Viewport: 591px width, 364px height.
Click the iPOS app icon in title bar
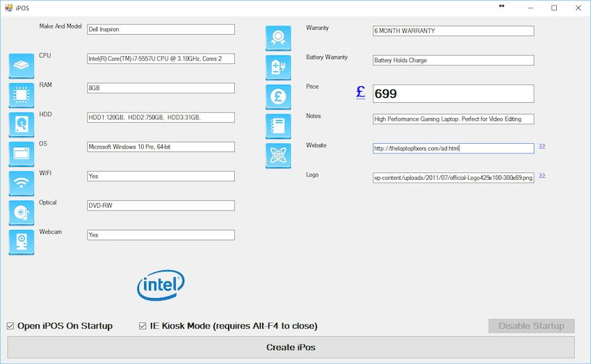(8, 8)
